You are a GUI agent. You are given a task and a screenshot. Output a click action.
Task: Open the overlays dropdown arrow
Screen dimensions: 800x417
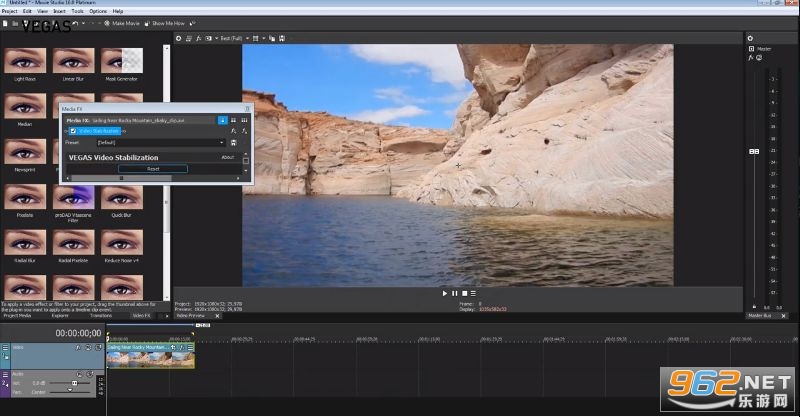click(x=263, y=38)
